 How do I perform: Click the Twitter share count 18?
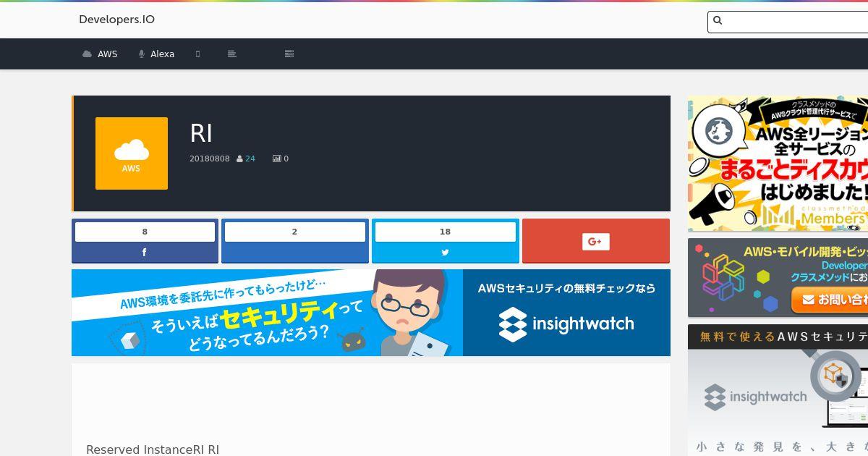(x=445, y=232)
